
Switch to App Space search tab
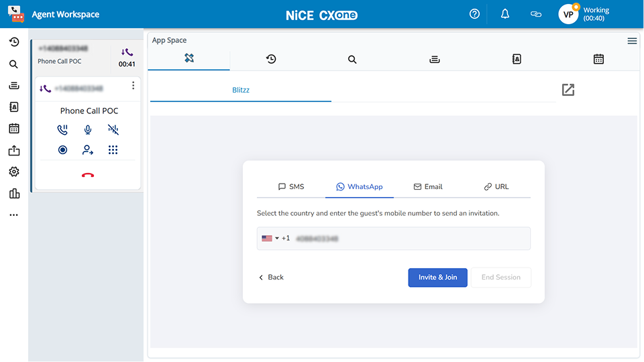point(352,60)
